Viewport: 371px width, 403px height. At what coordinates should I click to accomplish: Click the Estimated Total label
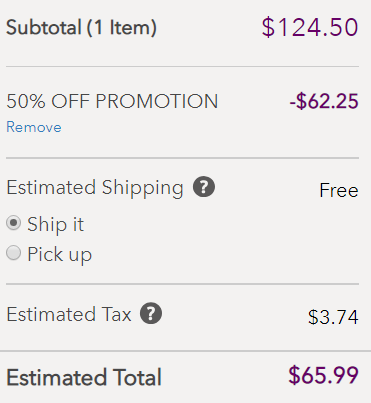click(x=84, y=377)
